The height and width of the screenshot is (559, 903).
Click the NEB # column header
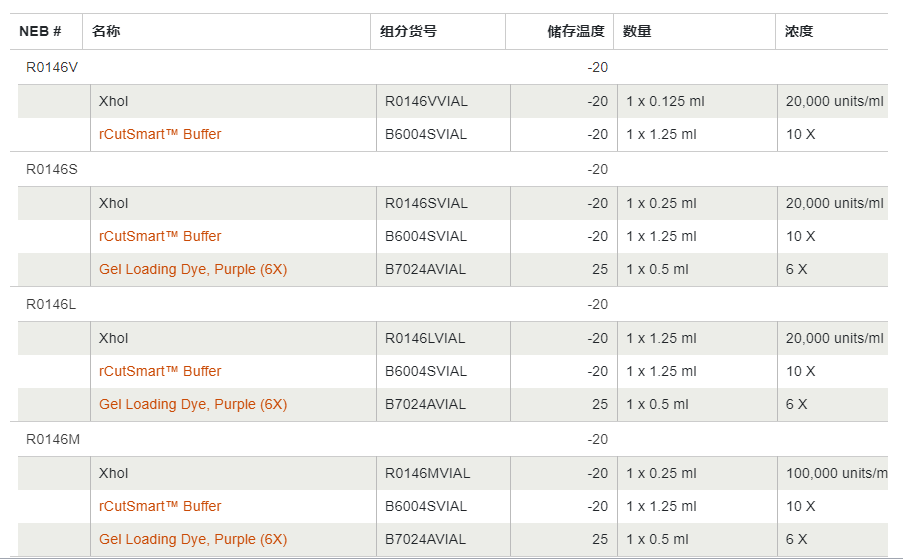pos(40,31)
